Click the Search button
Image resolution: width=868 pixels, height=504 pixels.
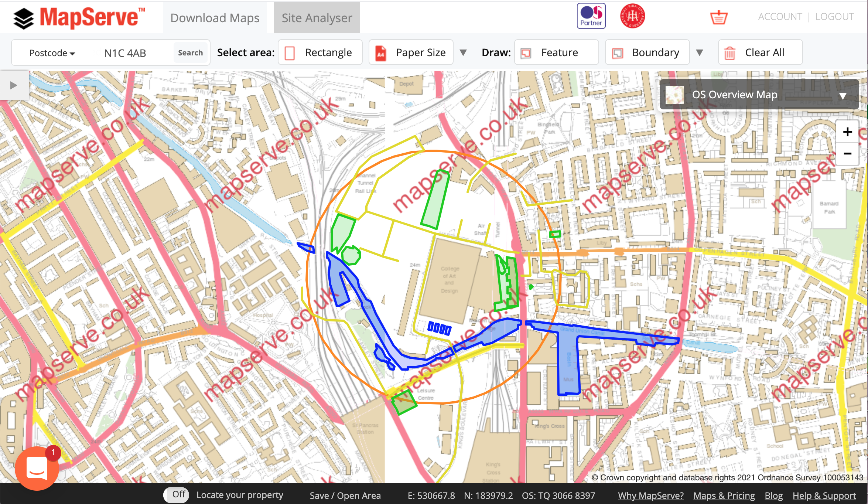(x=190, y=52)
